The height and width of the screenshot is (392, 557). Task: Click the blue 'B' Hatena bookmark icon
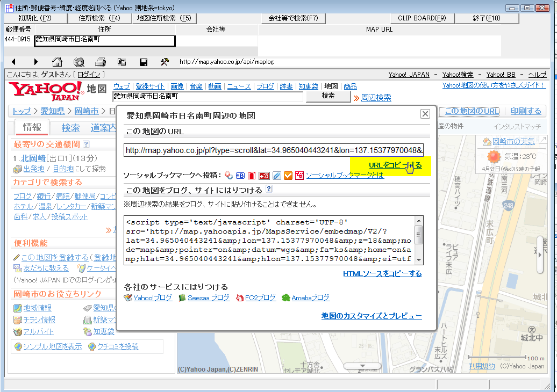pos(240,175)
